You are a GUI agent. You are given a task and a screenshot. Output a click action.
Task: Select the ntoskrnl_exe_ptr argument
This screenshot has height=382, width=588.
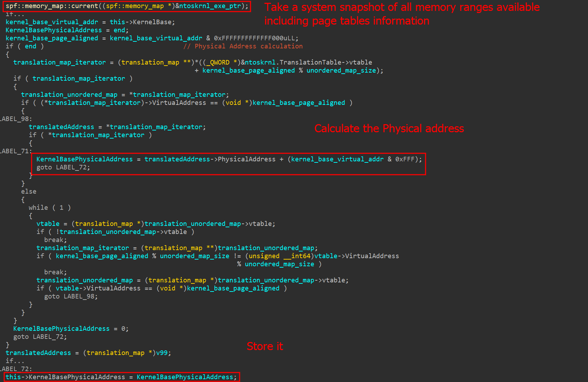210,6
